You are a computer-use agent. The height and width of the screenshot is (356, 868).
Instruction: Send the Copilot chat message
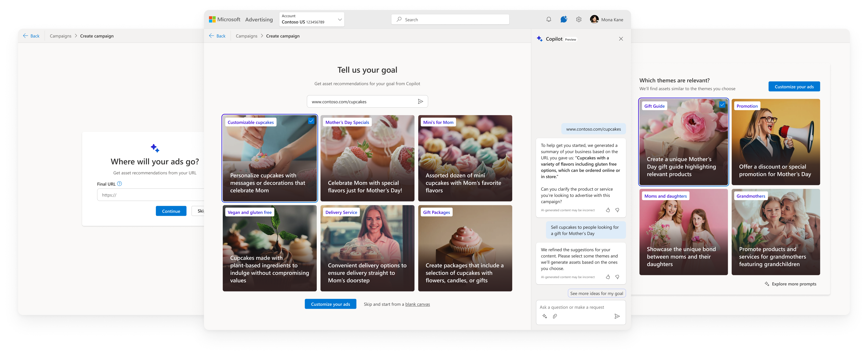(617, 316)
